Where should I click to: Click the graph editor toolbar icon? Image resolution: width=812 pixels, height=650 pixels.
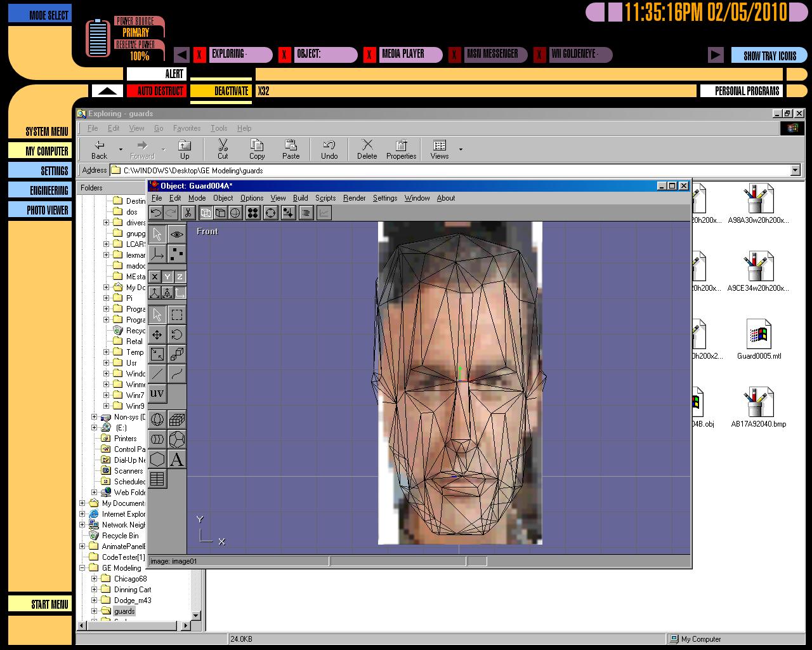324,213
